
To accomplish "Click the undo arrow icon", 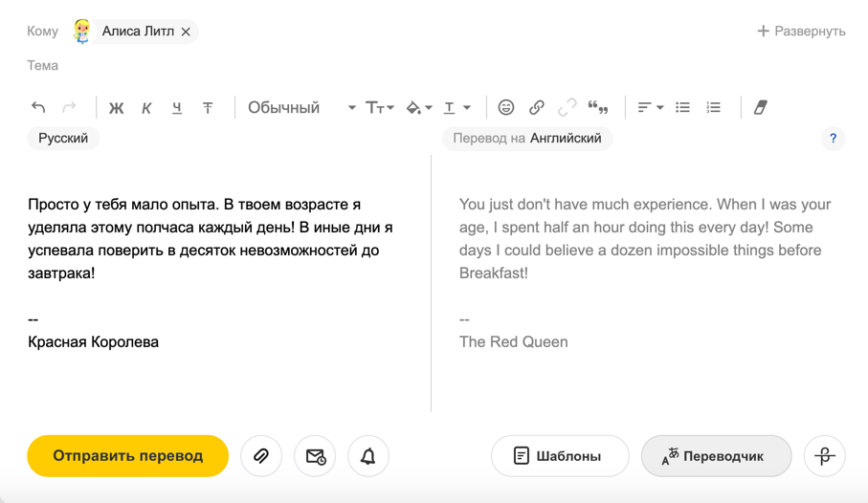I will click(x=38, y=108).
